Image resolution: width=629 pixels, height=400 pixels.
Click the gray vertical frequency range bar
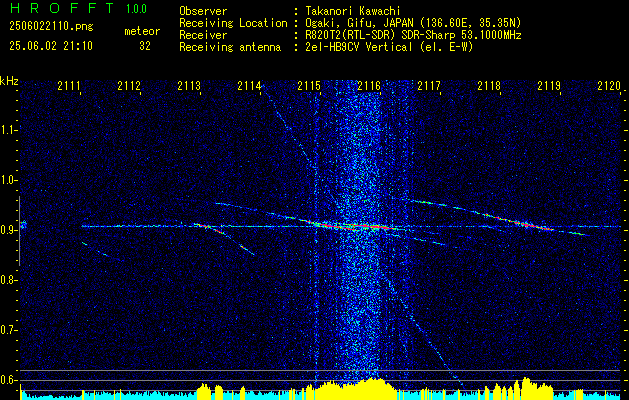(x=20, y=231)
